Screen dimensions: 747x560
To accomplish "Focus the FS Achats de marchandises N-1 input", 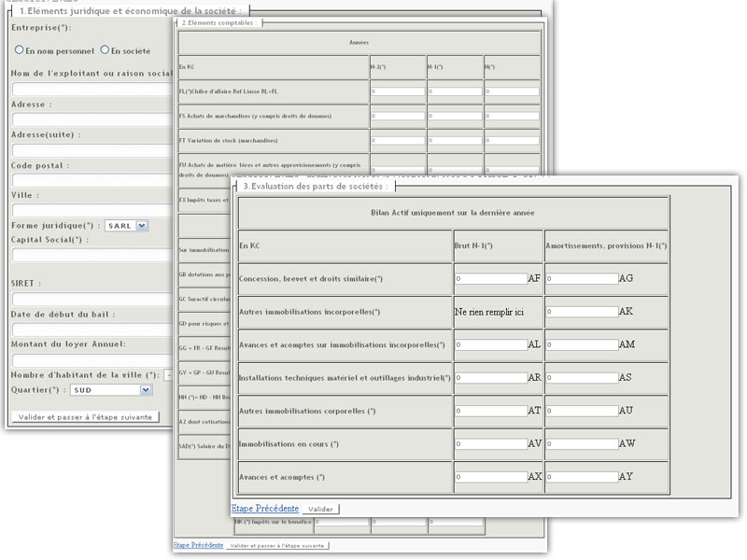I will [455, 116].
